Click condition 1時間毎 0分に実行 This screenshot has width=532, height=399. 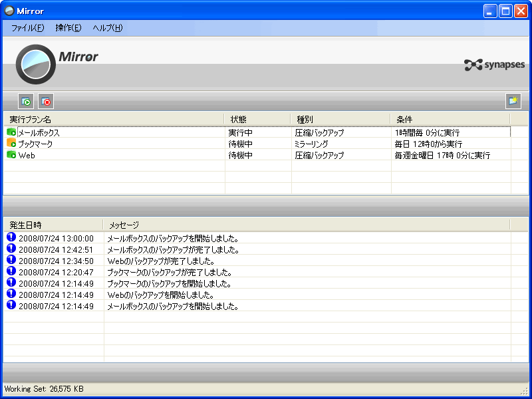[427, 132]
